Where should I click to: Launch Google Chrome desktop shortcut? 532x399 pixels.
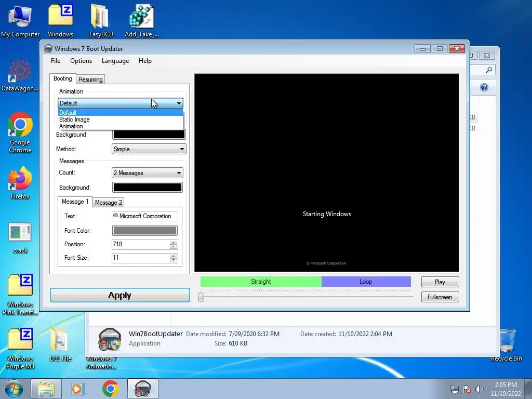[x=20, y=132]
